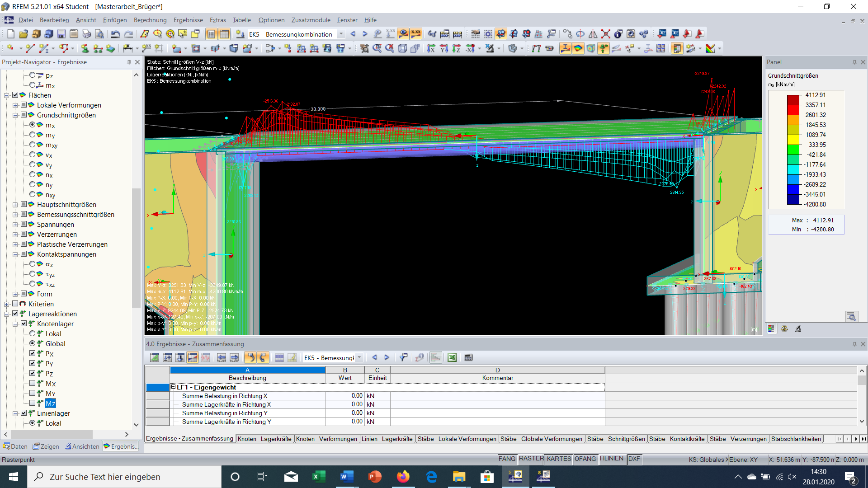The image size is (868, 488).
Task: Open the Ansichten navigator tab
Action: point(82,446)
